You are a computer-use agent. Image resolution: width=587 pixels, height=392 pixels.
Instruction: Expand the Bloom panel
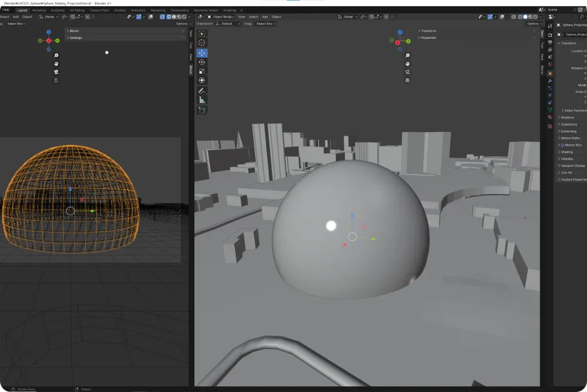[126, 31]
